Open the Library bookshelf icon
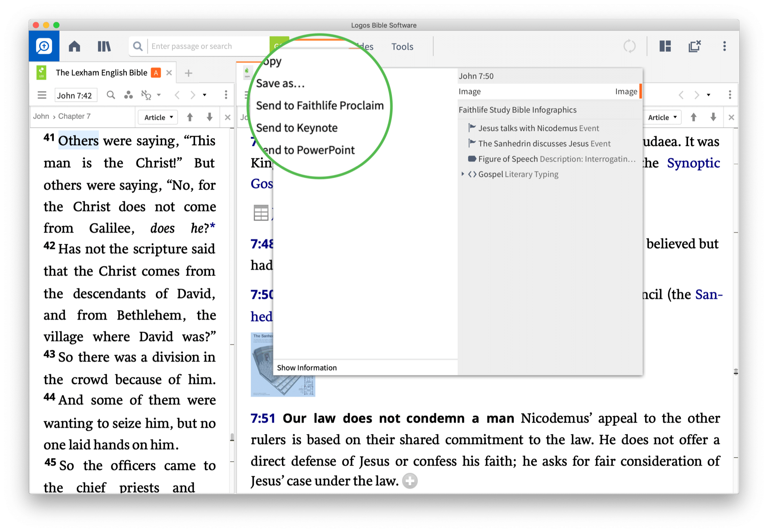This screenshot has width=768, height=532. [x=104, y=46]
